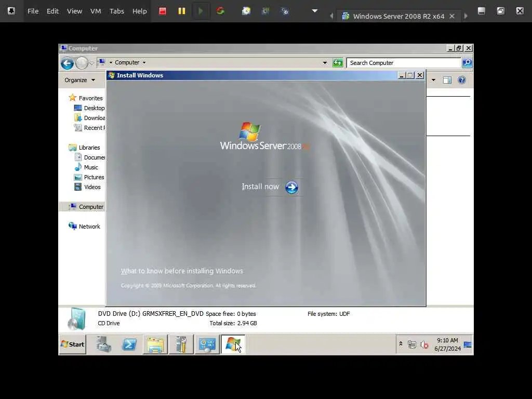The width and height of the screenshot is (532, 399).
Task: Click the manage snapshots icon in VM toolbar
Action: (x=285, y=11)
